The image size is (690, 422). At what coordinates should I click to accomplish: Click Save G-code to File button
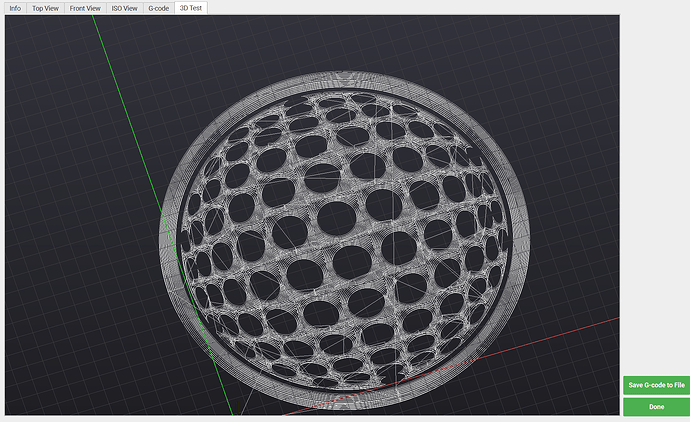coord(656,385)
